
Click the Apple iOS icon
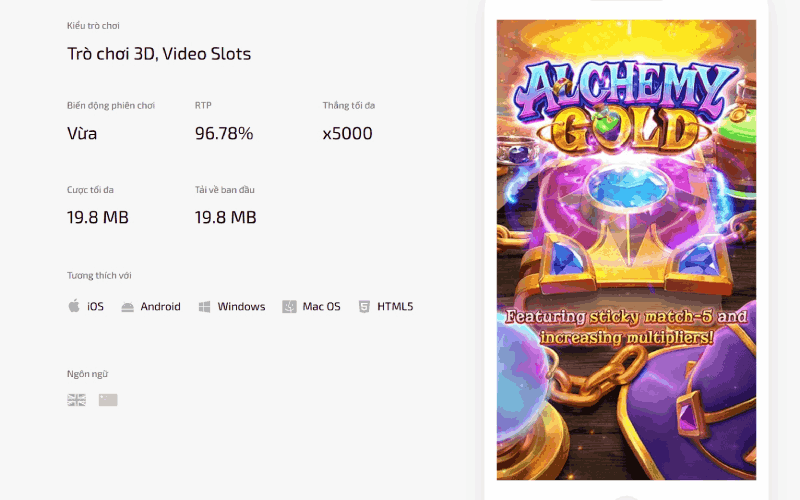point(74,306)
